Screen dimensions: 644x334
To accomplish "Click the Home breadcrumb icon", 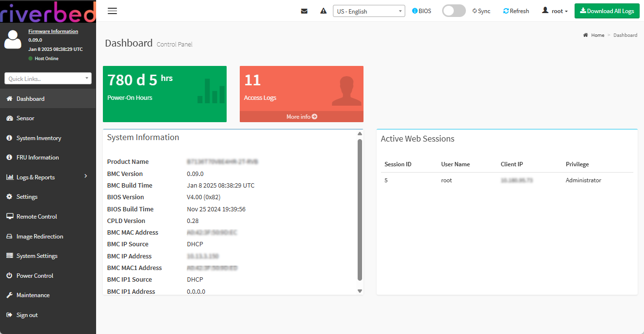I will [586, 35].
